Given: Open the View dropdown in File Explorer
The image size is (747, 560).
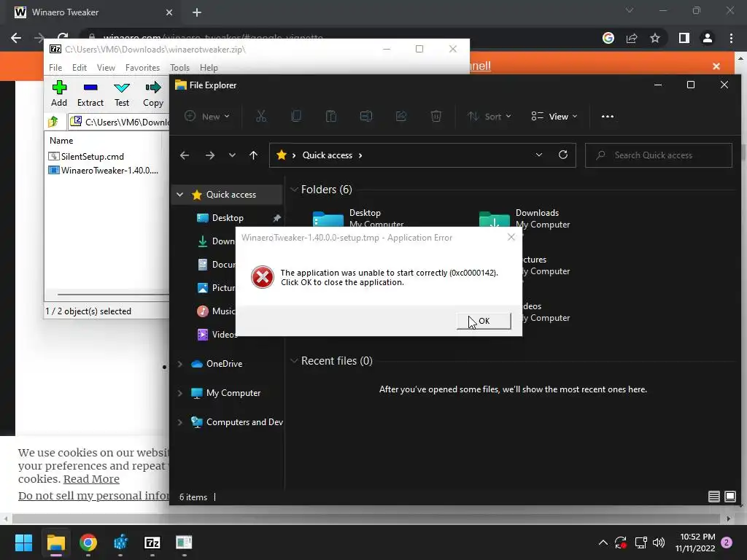Looking at the screenshot, I should click(x=554, y=116).
